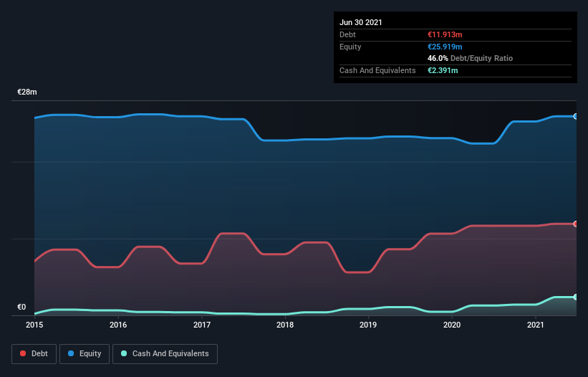Click the €25.919m equity value

(445, 47)
